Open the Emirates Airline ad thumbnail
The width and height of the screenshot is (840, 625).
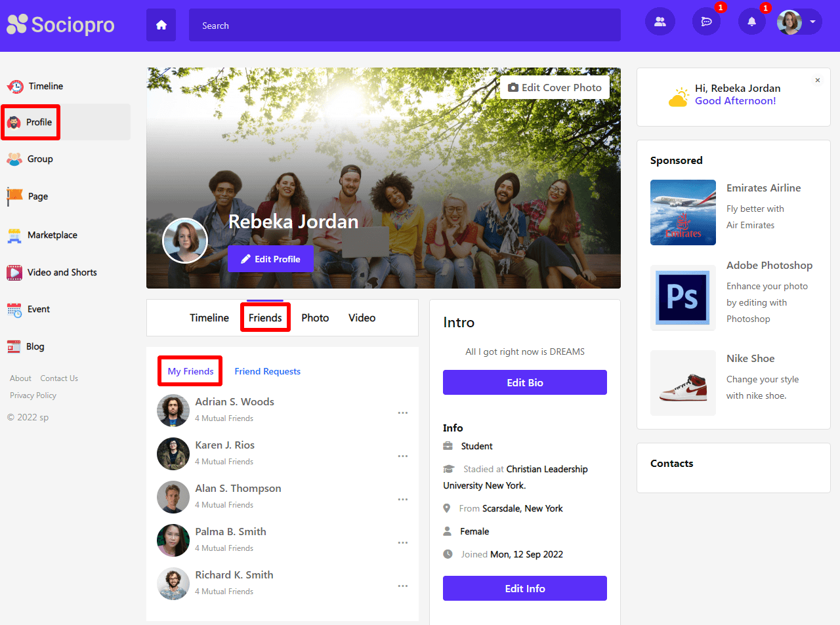[x=682, y=212]
